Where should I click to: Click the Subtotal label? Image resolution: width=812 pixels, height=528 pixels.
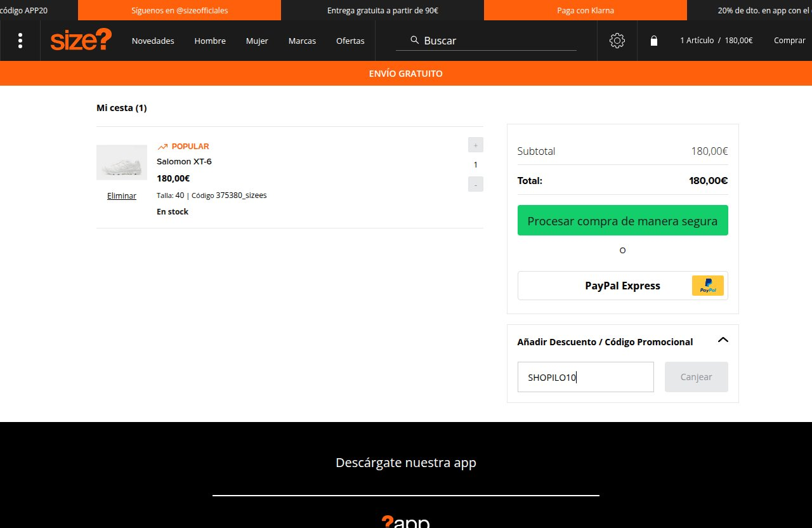pos(536,151)
